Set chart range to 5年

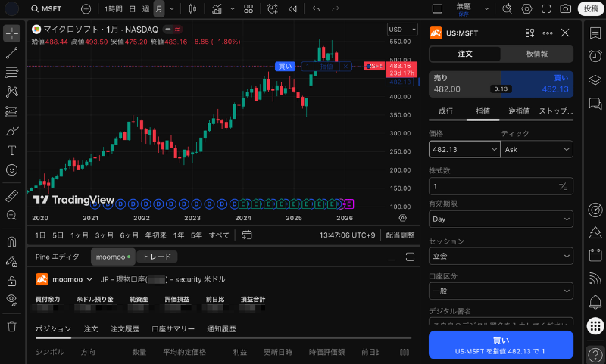(196, 235)
